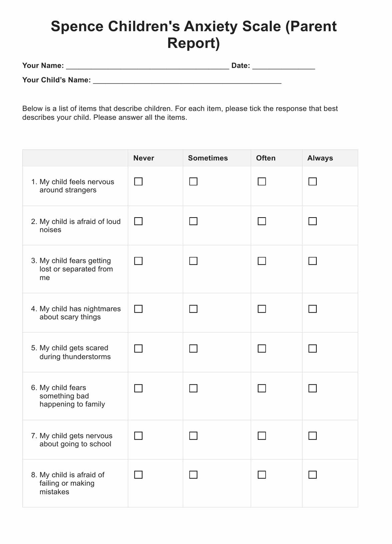Mark Sometimes for nightmares about scary things
This screenshot has width=392, height=544.
pos(193,309)
